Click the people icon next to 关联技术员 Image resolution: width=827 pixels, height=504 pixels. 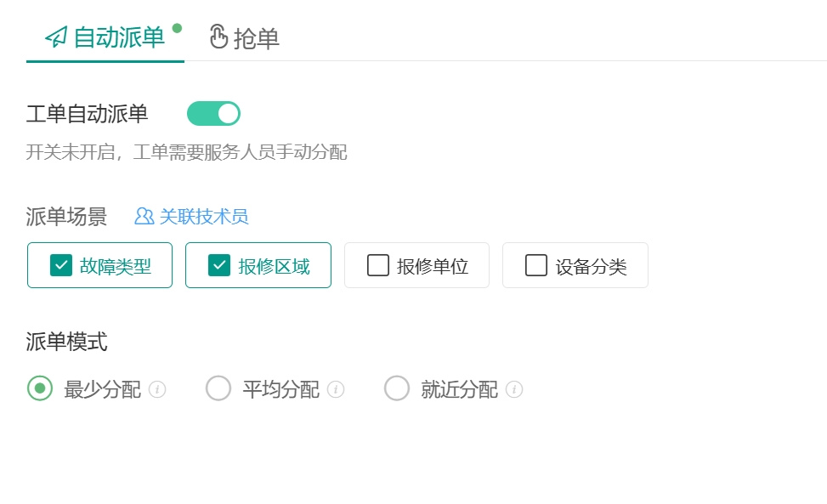point(144,216)
